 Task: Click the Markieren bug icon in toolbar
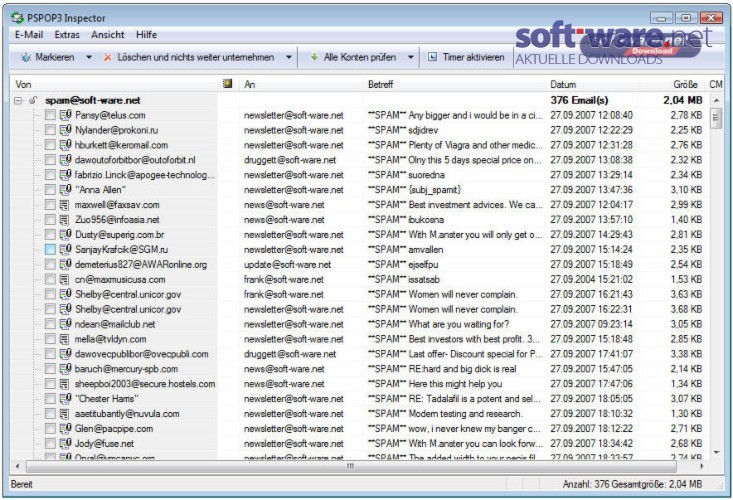click(x=26, y=57)
